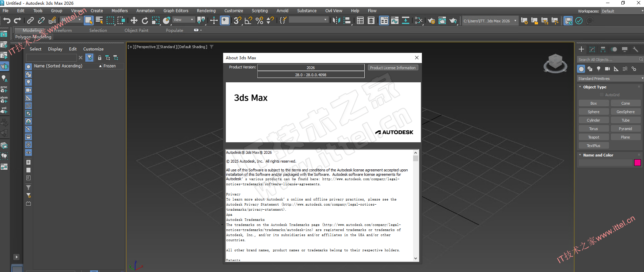Toggle Window/Crossing selection mode
The image size is (644, 272).
pos(121,21)
